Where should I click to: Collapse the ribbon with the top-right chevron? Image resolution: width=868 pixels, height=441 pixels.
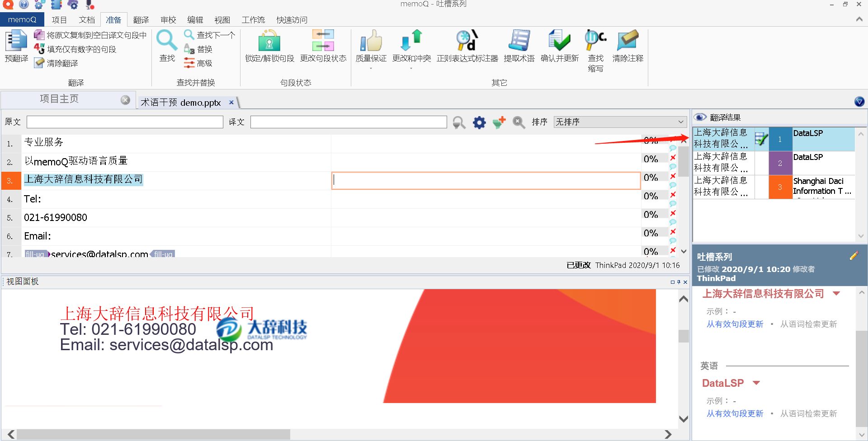coord(859,19)
